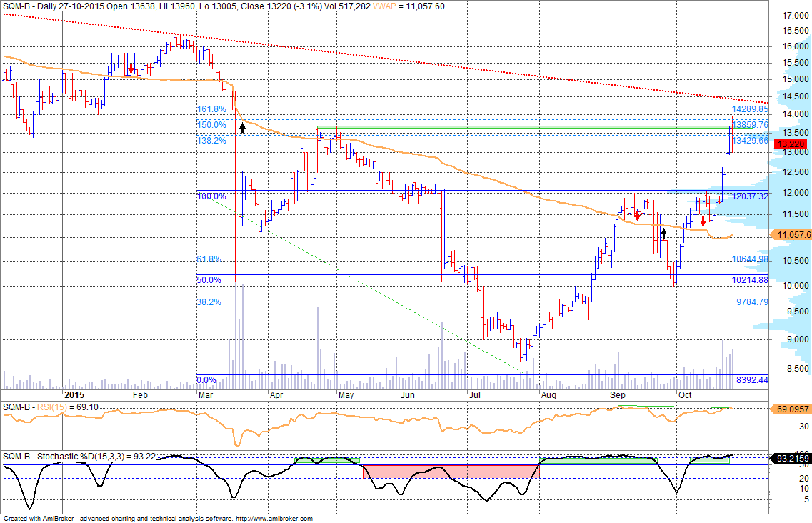Click the 16,000 price axis label
Viewport: 812px width, 523px height.
tap(794, 46)
